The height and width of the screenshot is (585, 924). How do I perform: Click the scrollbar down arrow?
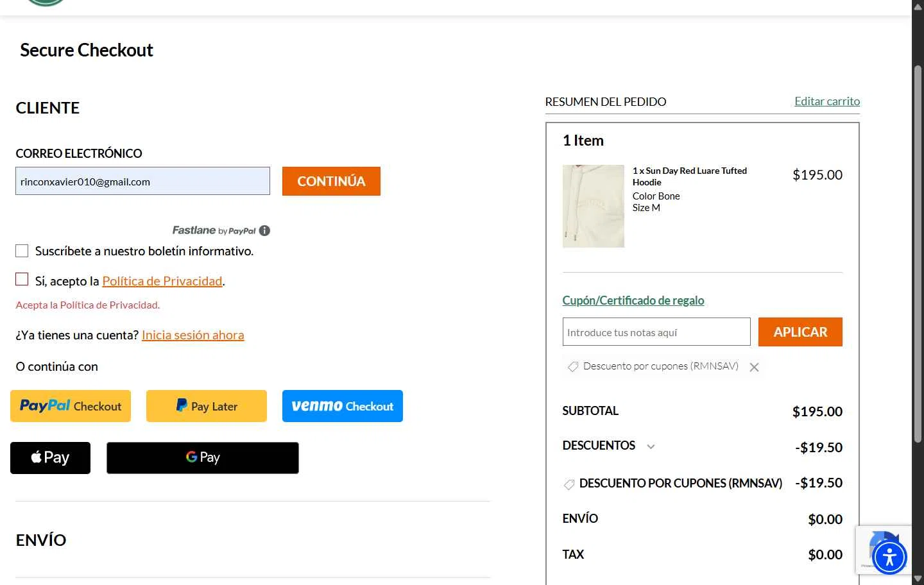click(x=918, y=579)
